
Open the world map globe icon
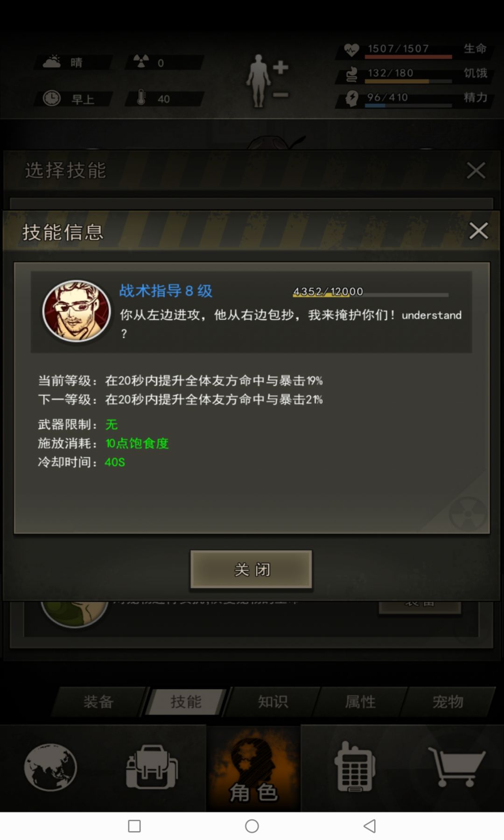pyautogui.click(x=50, y=767)
